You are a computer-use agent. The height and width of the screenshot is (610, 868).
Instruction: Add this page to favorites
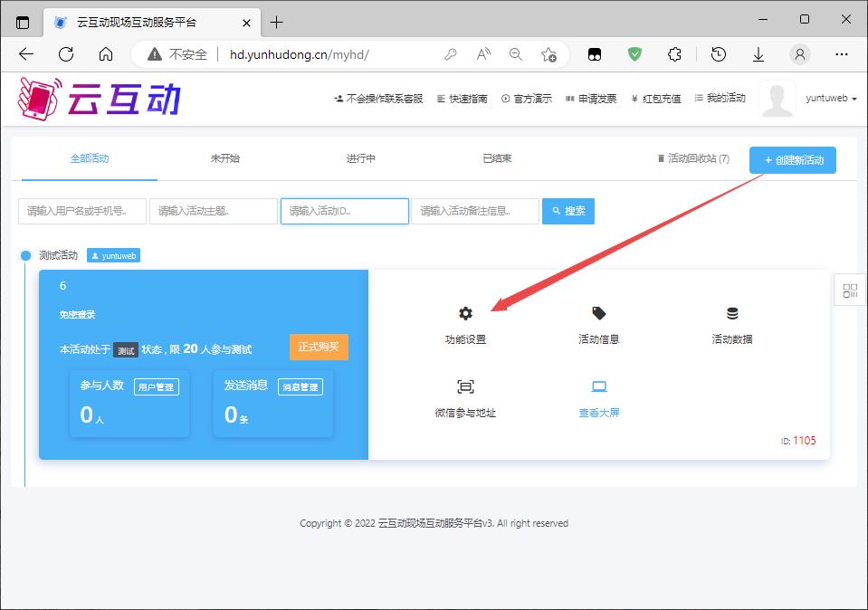tap(548, 54)
